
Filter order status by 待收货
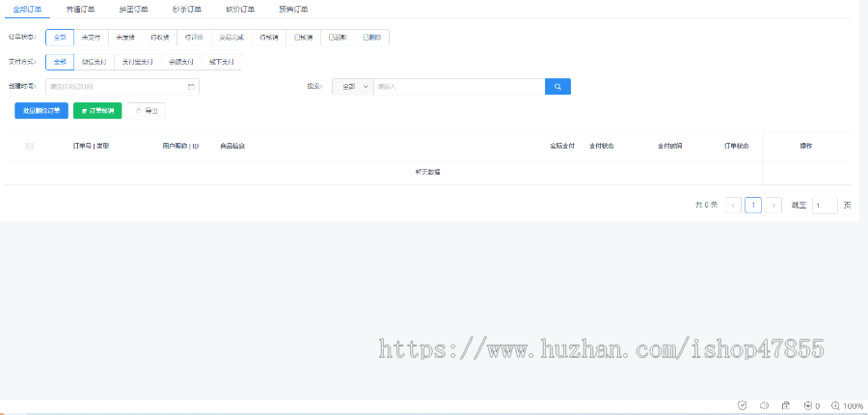point(159,37)
